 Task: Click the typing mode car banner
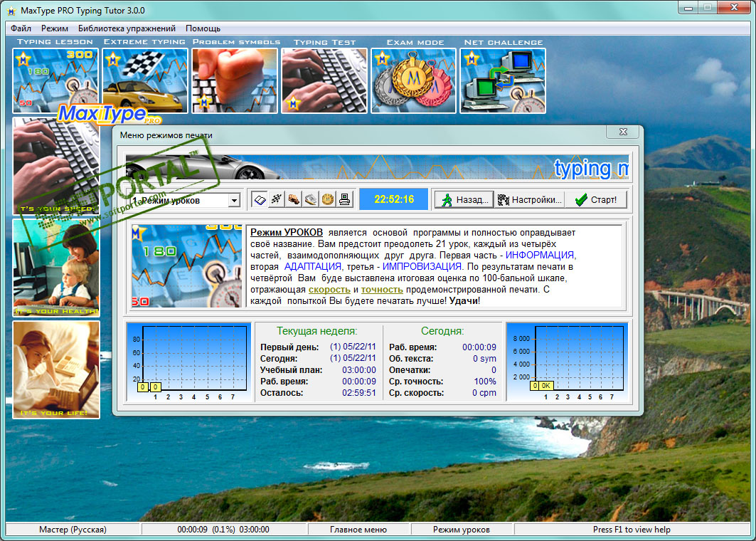coord(377,167)
